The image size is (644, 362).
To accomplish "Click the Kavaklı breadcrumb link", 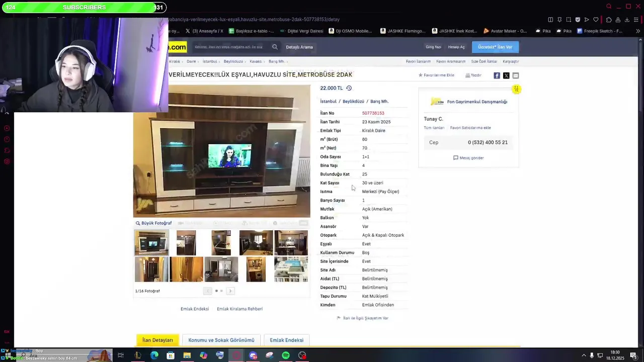I will coord(256,61).
